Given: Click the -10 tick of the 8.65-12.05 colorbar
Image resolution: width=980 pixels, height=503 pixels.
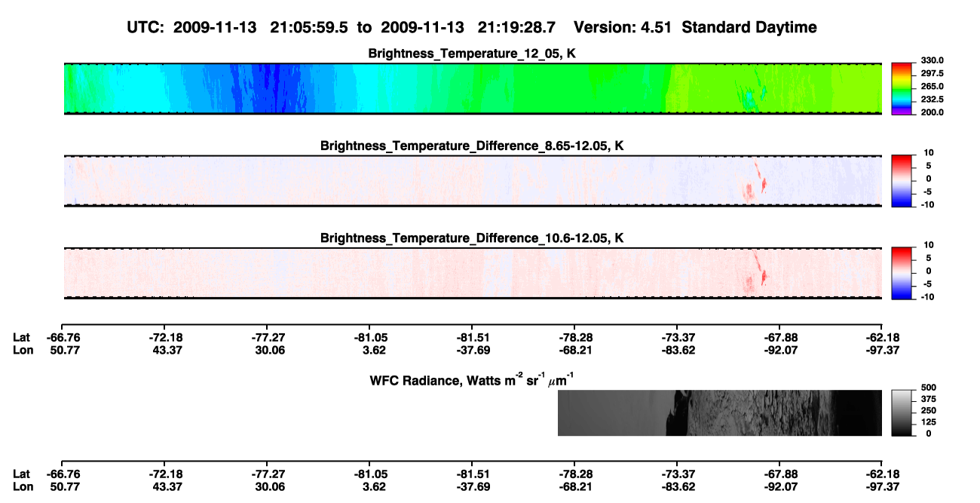Looking at the screenshot, I should coord(927,204).
